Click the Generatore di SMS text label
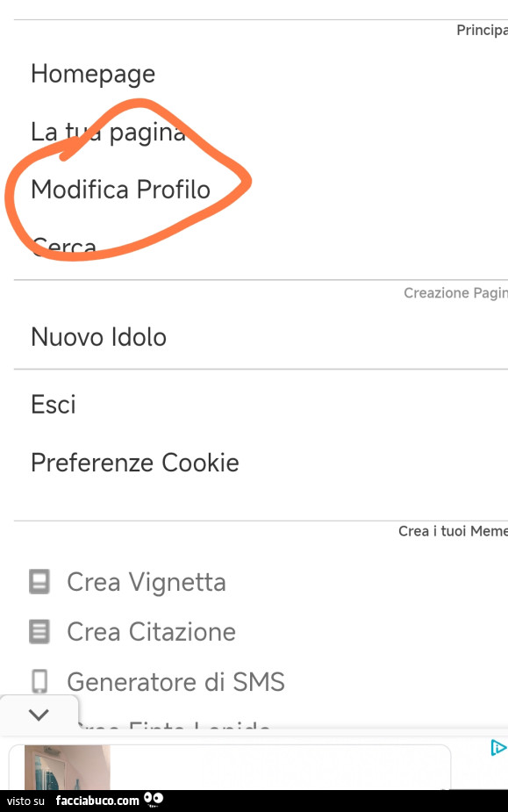The height and width of the screenshot is (812, 508). tap(175, 681)
